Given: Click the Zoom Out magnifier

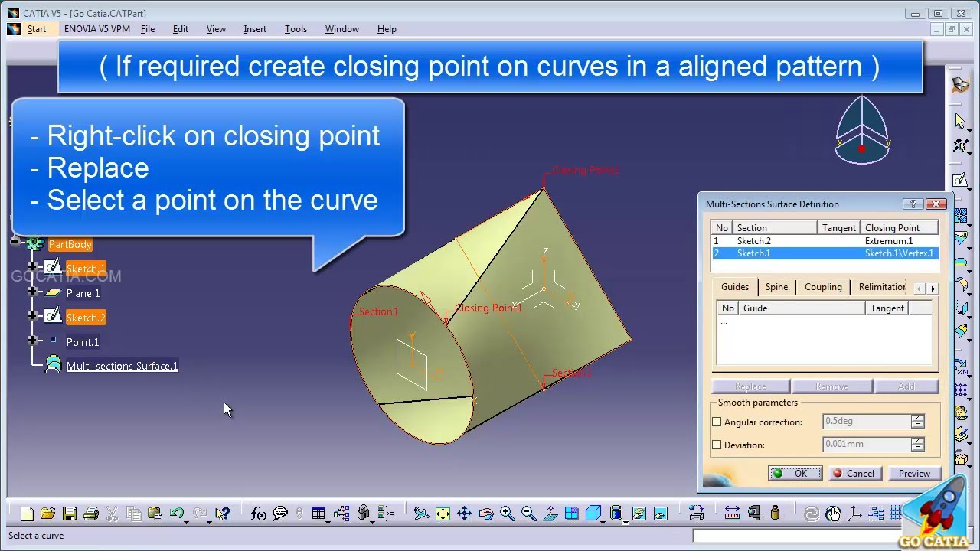Looking at the screenshot, I should [x=528, y=514].
